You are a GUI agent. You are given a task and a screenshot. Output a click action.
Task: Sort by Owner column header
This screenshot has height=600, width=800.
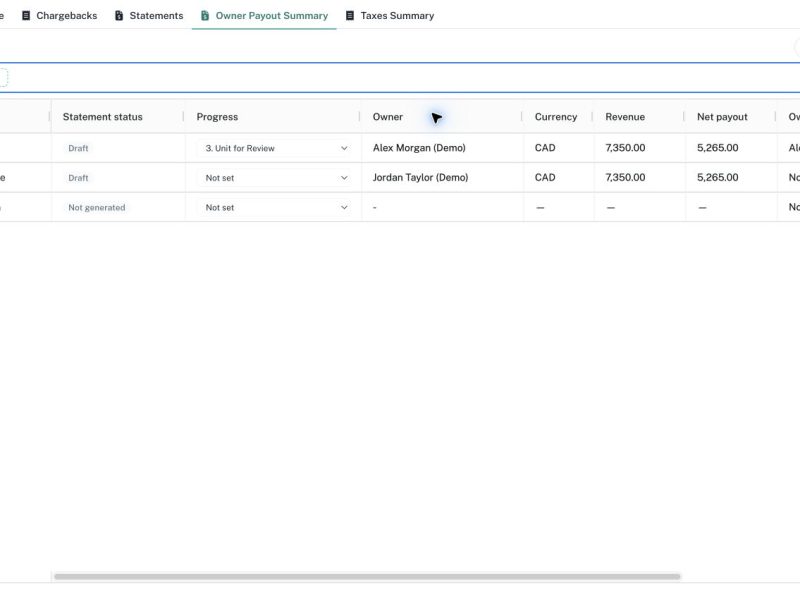pyautogui.click(x=388, y=117)
